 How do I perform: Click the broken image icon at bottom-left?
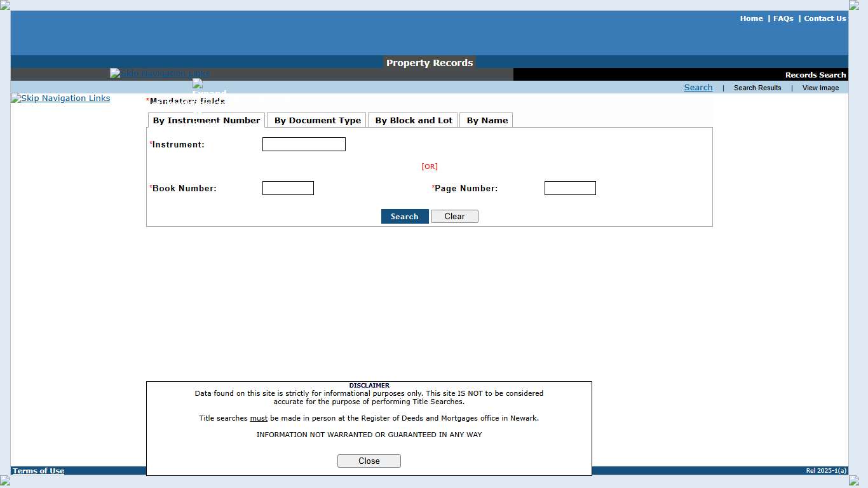click(4, 481)
